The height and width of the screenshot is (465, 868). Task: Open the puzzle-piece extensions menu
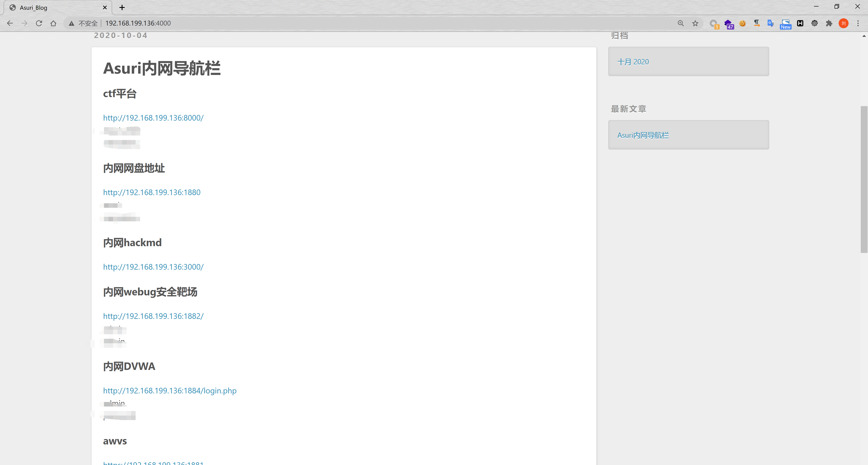pyautogui.click(x=829, y=23)
